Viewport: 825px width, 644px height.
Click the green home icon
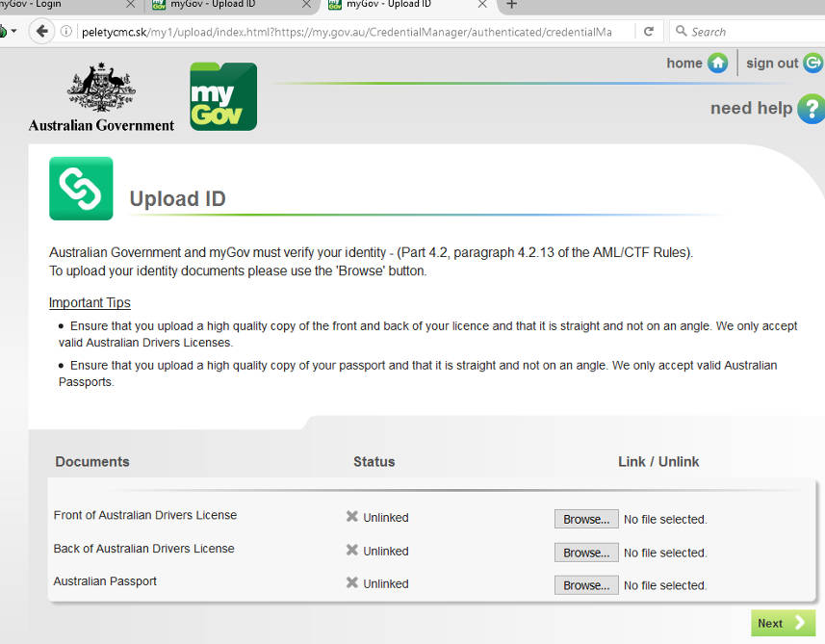[x=718, y=64]
